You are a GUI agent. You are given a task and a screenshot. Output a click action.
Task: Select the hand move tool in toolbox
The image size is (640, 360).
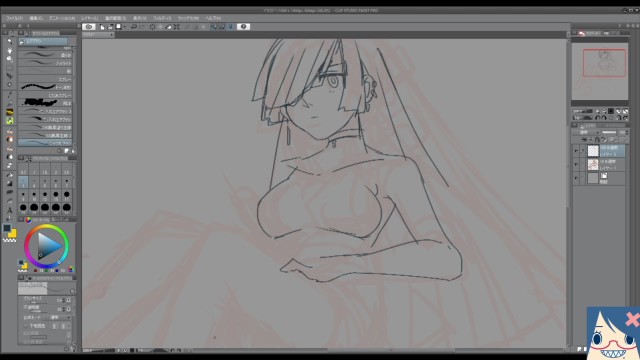pyautogui.click(x=9, y=51)
